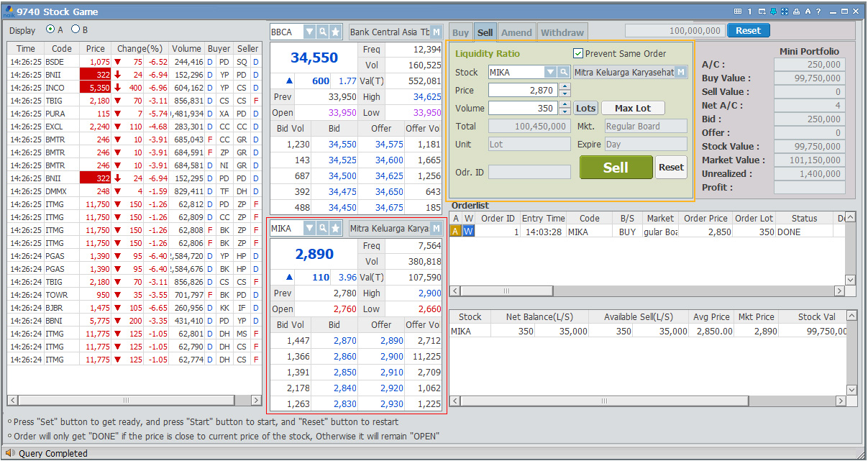Open the Amend tab
Screen dimensions: 868x461
click(x=516, y=32)
